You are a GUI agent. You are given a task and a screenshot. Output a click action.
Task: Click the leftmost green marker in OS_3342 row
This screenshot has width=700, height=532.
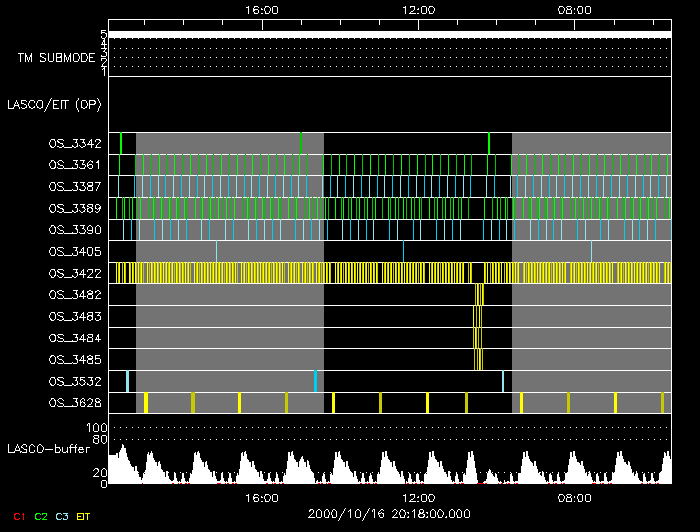point(120,143)
